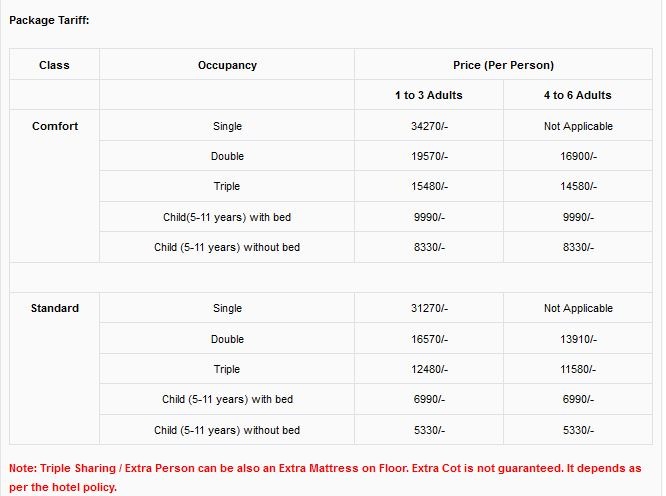The image size is (666, 496).
Task: Select Comfort Triple price 14580/-
Action: 578,186
